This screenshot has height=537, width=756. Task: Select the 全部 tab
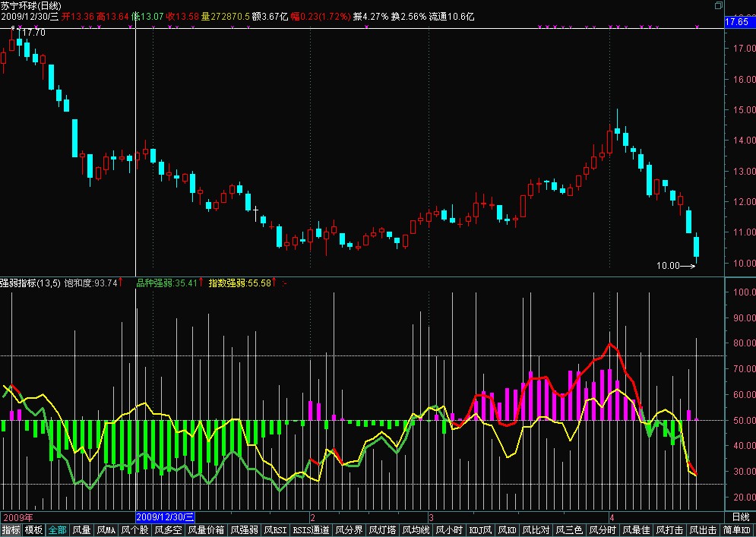point(58,530)
